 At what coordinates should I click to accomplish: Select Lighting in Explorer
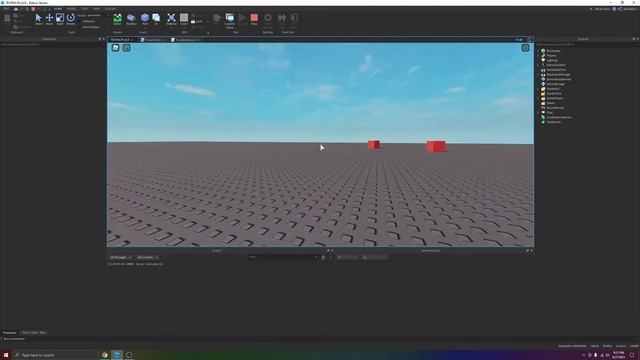point(552,60)
